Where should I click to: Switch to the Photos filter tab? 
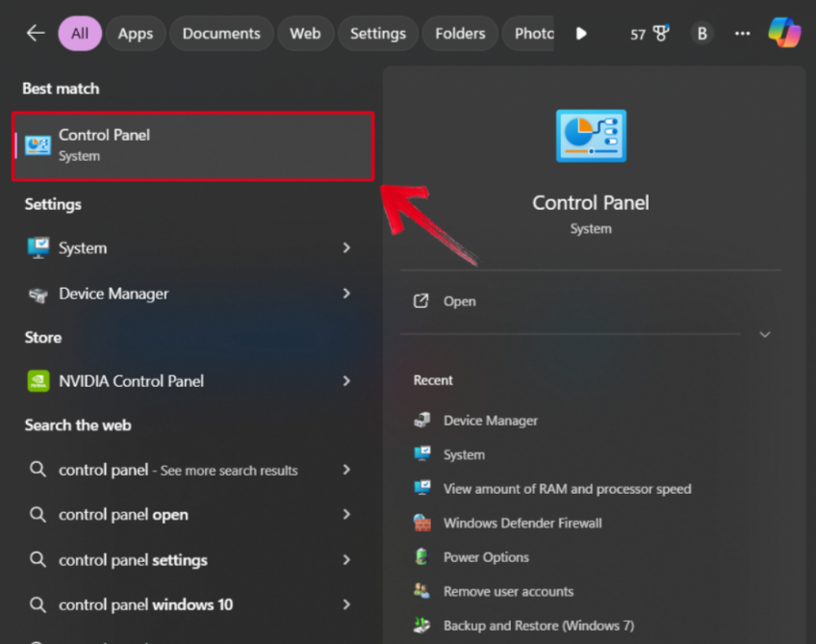[530, 34]
